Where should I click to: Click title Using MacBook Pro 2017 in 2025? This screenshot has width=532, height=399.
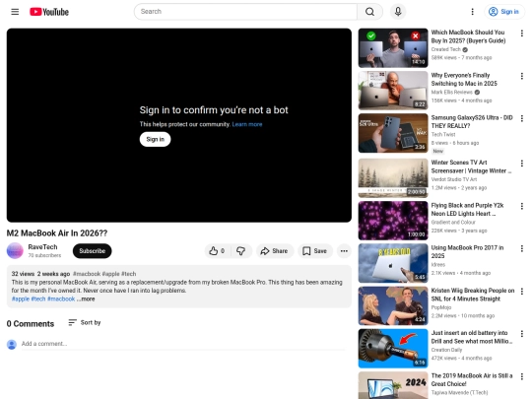tap(467, 252)
